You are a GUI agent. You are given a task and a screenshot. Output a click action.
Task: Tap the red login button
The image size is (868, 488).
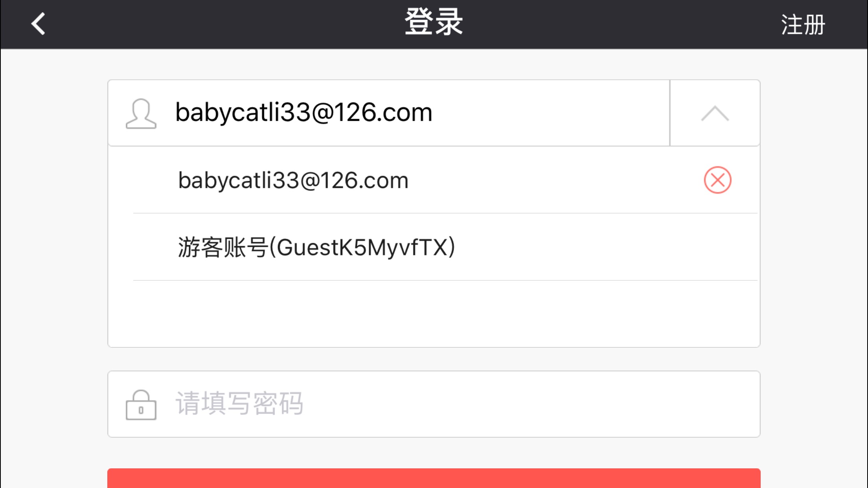(434, 478)
